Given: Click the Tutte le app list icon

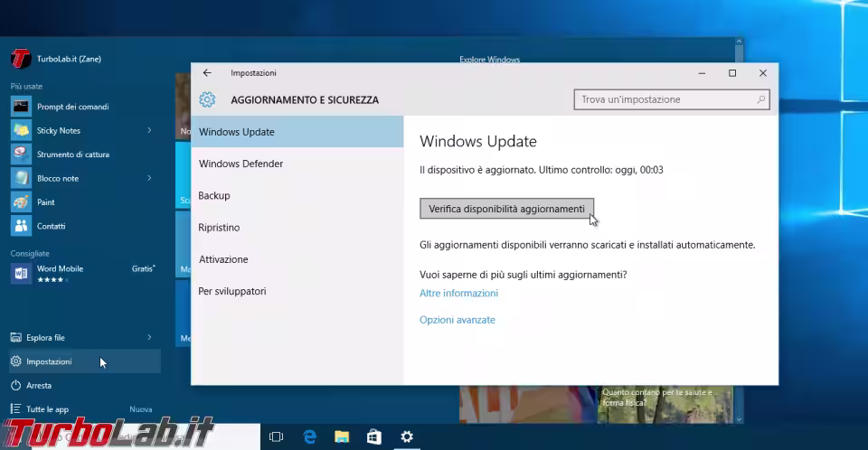Looking at the screenshot, I should click(x=16, y=409).
